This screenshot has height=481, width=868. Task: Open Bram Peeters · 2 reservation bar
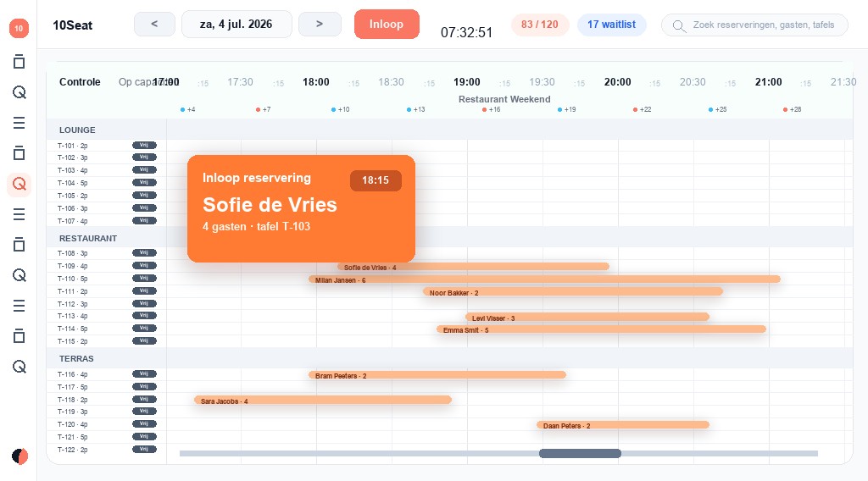[437, 375]
